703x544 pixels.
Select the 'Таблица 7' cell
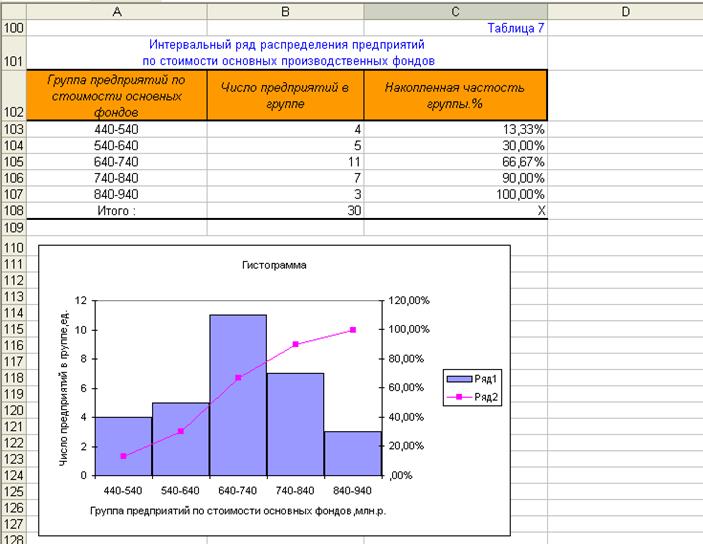[515, 28]
